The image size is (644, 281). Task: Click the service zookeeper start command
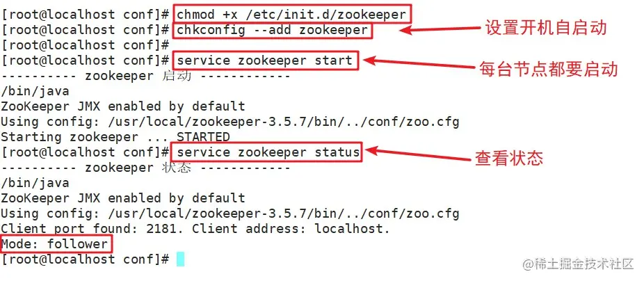pos(266,61)
